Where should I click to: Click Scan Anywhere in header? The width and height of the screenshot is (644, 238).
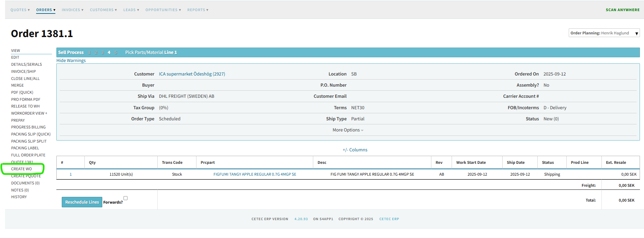pos(622,10)
